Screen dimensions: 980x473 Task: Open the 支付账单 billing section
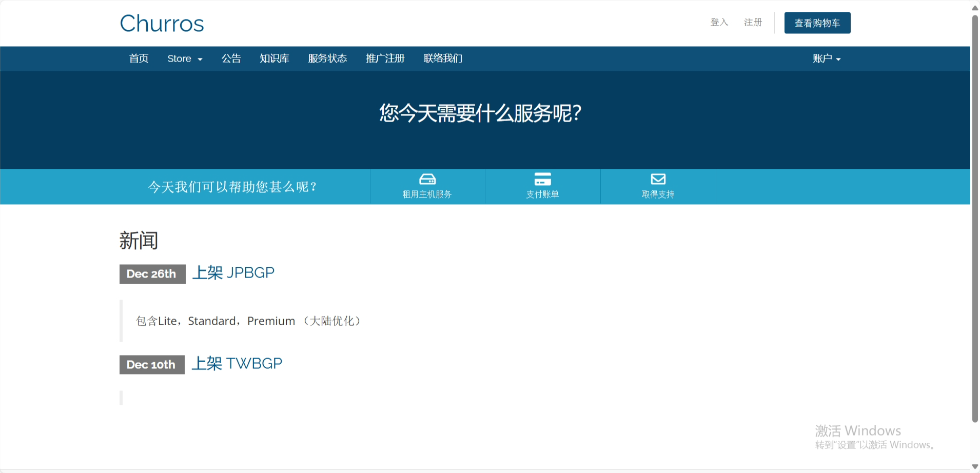pyautogui.click(x=542, y=186)
